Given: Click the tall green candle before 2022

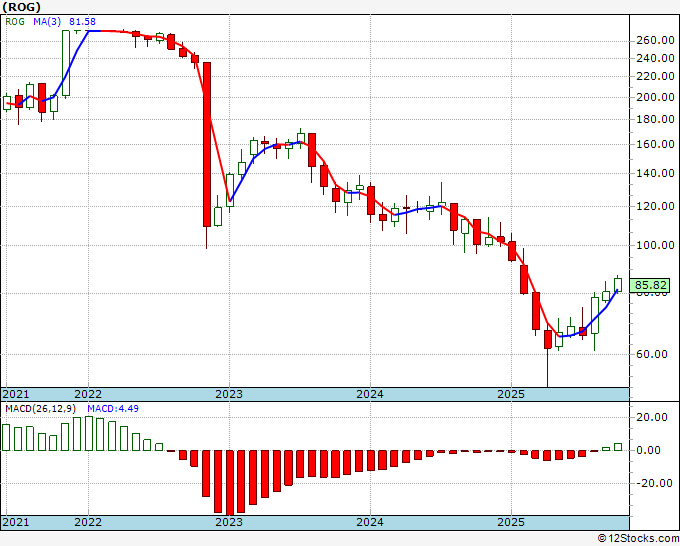Looking at the screenshot, I should click(66, 63).
